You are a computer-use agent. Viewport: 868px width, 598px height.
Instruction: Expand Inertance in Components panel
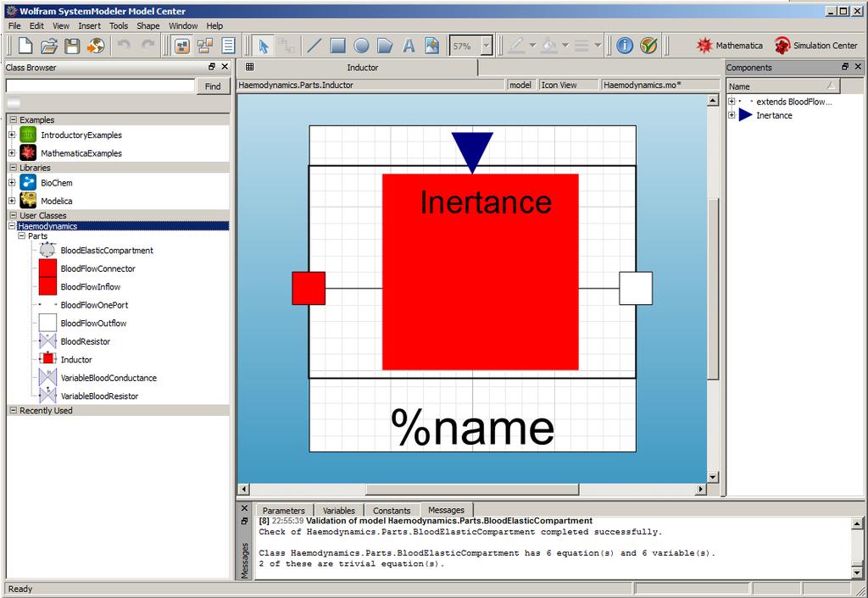tap(732, 115)
